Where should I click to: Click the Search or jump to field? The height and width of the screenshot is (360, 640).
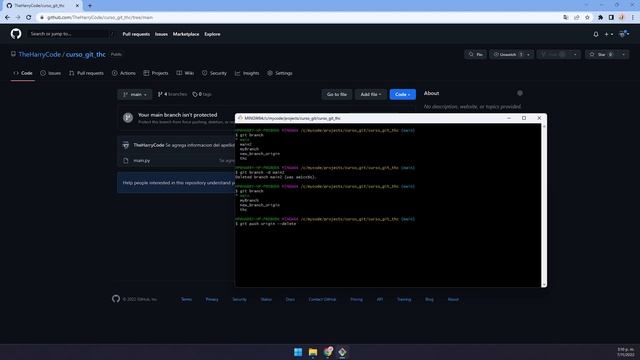pos(69,34)
